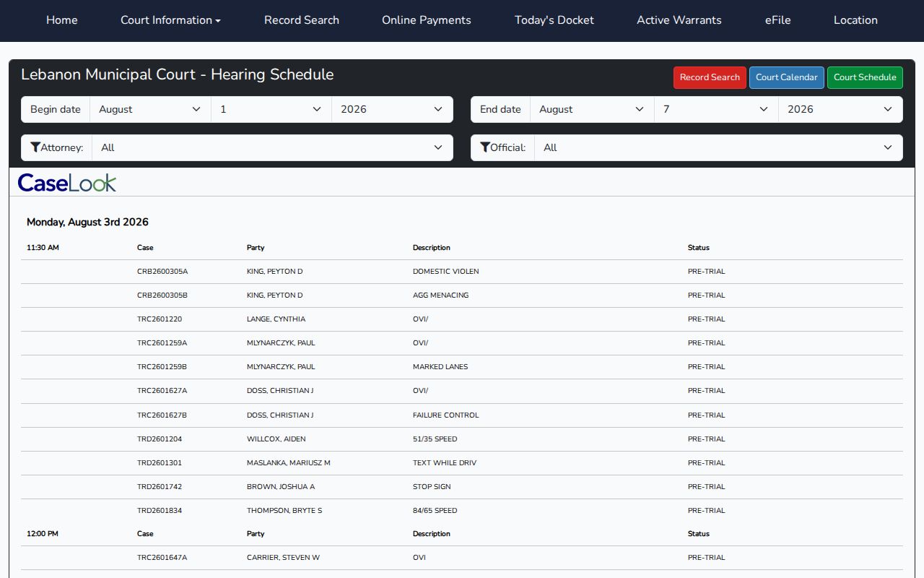This screenshot has height=578, width=924.
Task: Click case number TRD2601834
Action: (x=160, y=511)
